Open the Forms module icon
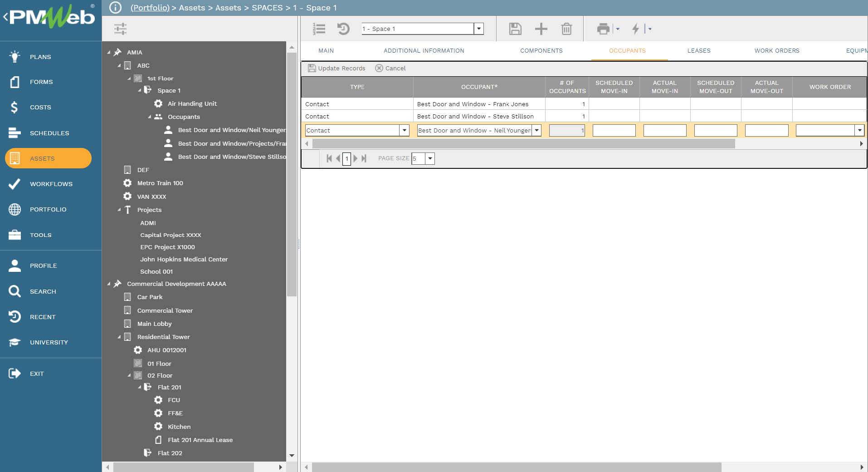This screenshot has width=868, height=472. (15, 82)
